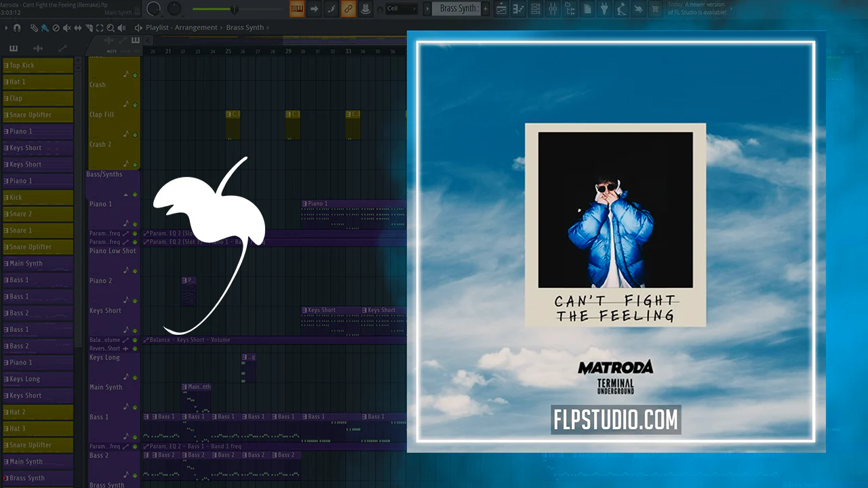
Task: Mute the Keys Long track LED
Action: click(135, 378)
